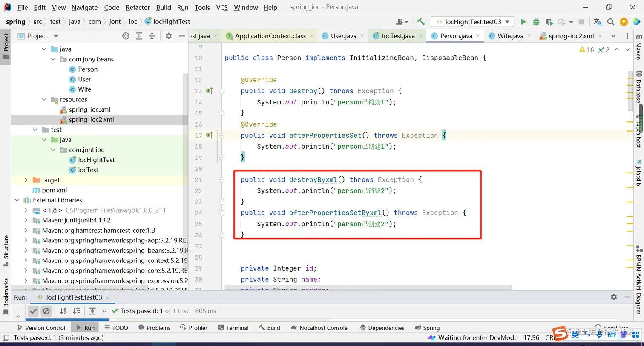Collapse the com.jony.beans package
This screenshot has width=644, height=346.
[53, 59]
